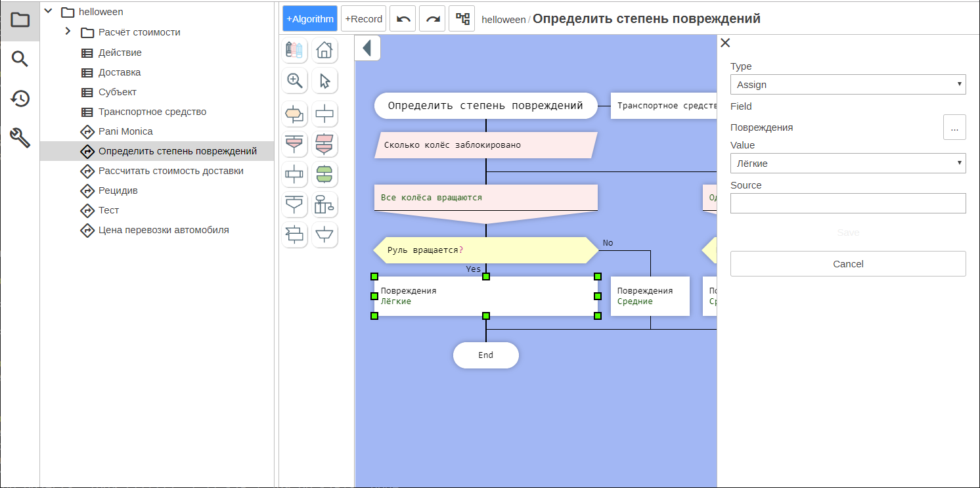The width and height of the screenshot is (980, 488).
Task: Open the Value dropdown showing Лёгкие
Action: [847, 164]
